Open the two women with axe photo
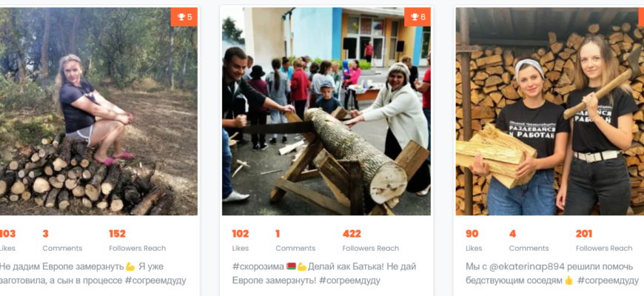This screenshot has height=296, width=644. pos(550,111)
